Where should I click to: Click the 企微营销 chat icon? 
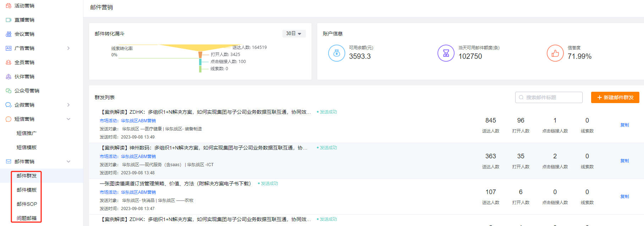tap(9, 105)
